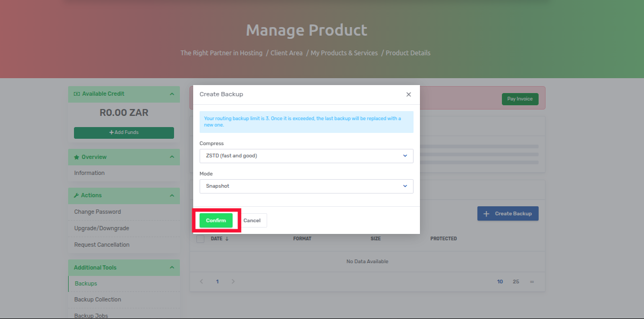Tick the select-all checkbox in the backup table

200,238
